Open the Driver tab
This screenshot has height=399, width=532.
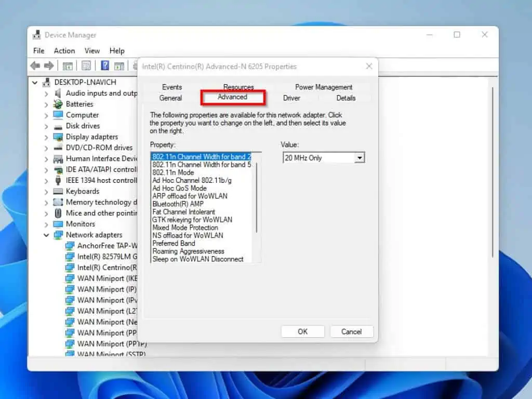point(291,98)
